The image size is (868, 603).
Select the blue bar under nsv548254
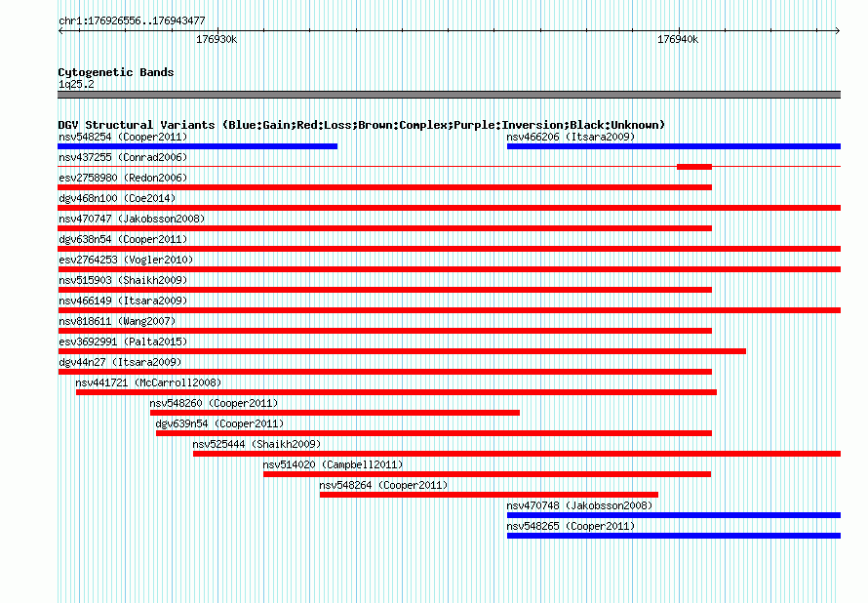click(x=198, y=146)
